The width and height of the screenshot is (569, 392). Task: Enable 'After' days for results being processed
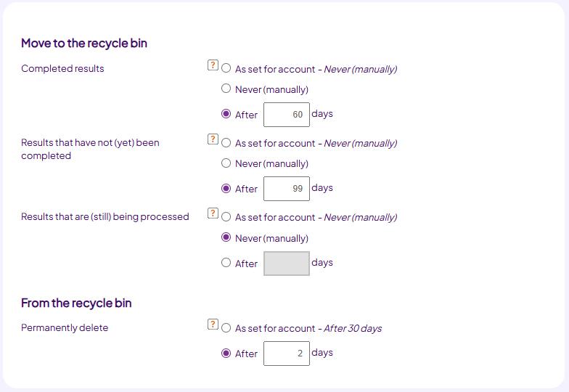point(226,263)
